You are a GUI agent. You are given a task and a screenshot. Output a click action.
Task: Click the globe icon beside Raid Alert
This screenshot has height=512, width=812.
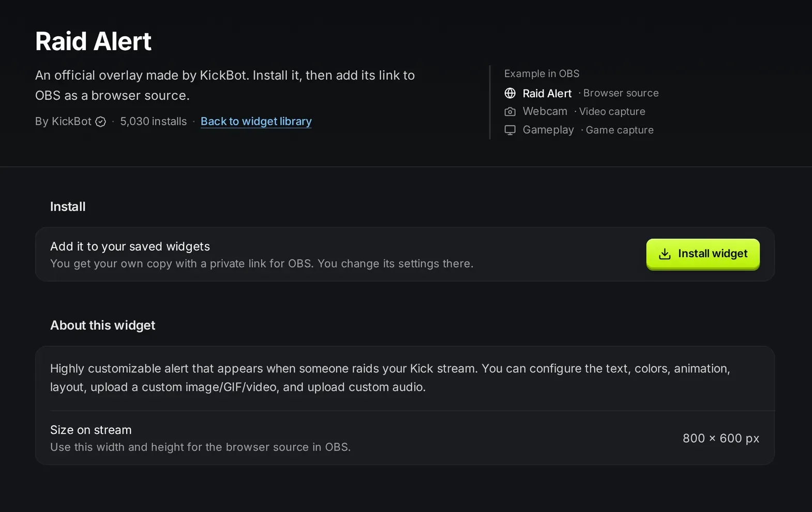(510, 93)
